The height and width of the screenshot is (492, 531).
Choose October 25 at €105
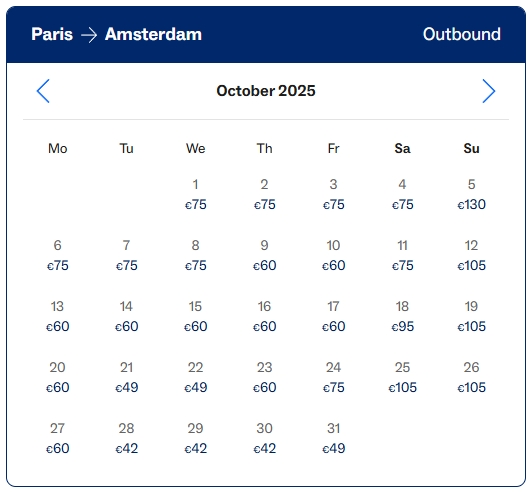point(402,377)
